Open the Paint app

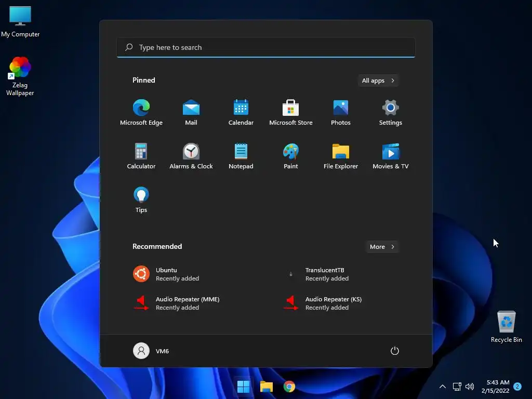tap(291, 156)
